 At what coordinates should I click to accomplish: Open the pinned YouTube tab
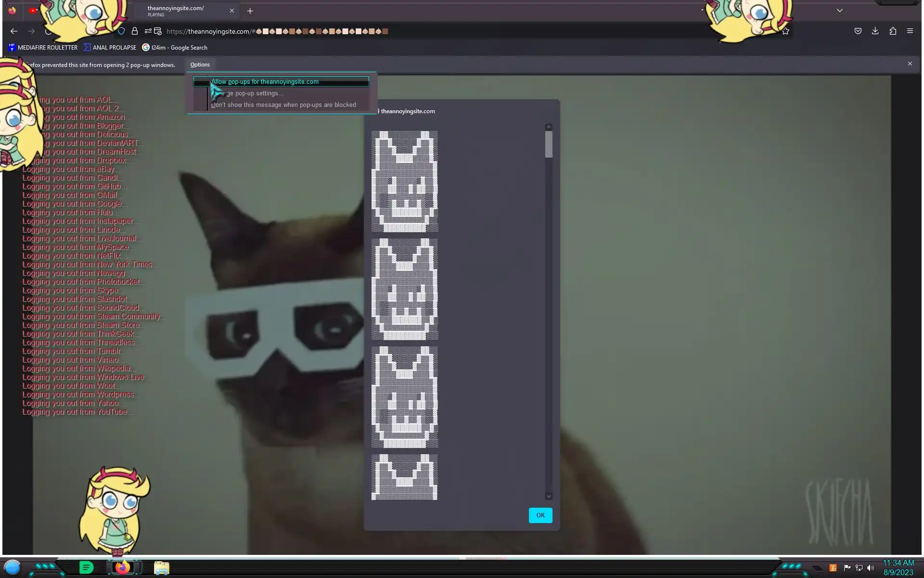pos(33,11)
